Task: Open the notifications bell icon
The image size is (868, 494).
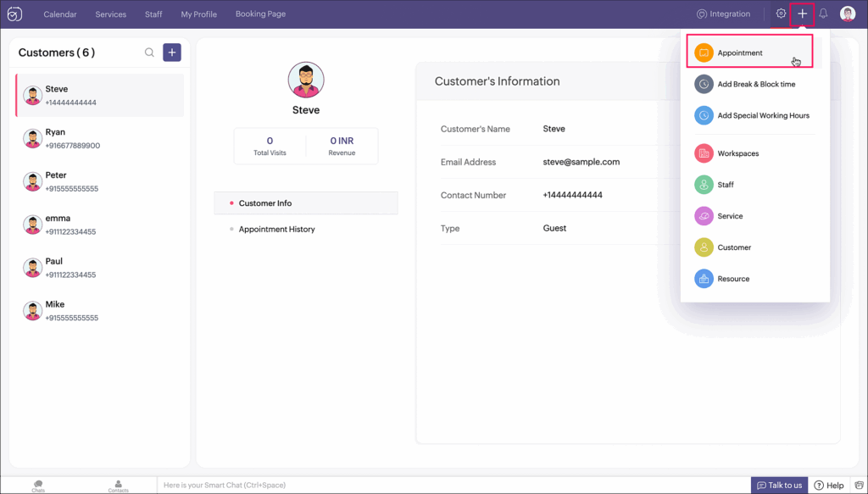Action: pyautogui.click(x=823, y=14)
